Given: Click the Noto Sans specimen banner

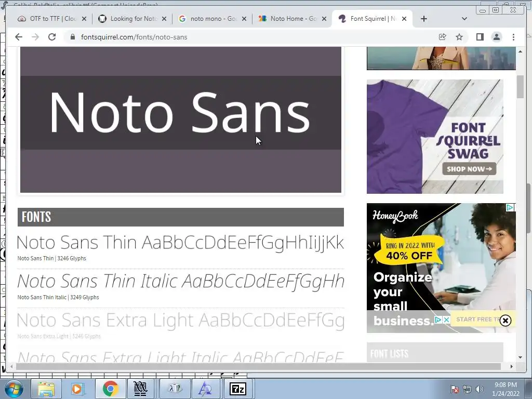Looking at the screenshot, I should coord(180,119).
